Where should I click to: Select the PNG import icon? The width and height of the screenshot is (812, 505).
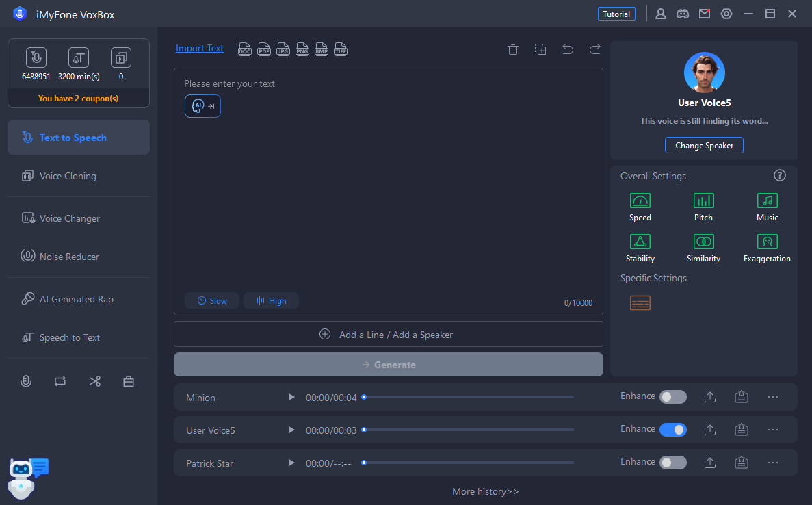click(x=302, y=49)
